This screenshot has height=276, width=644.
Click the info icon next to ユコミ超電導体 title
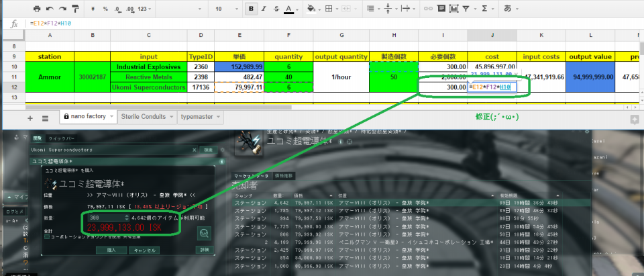coord(341,142)
